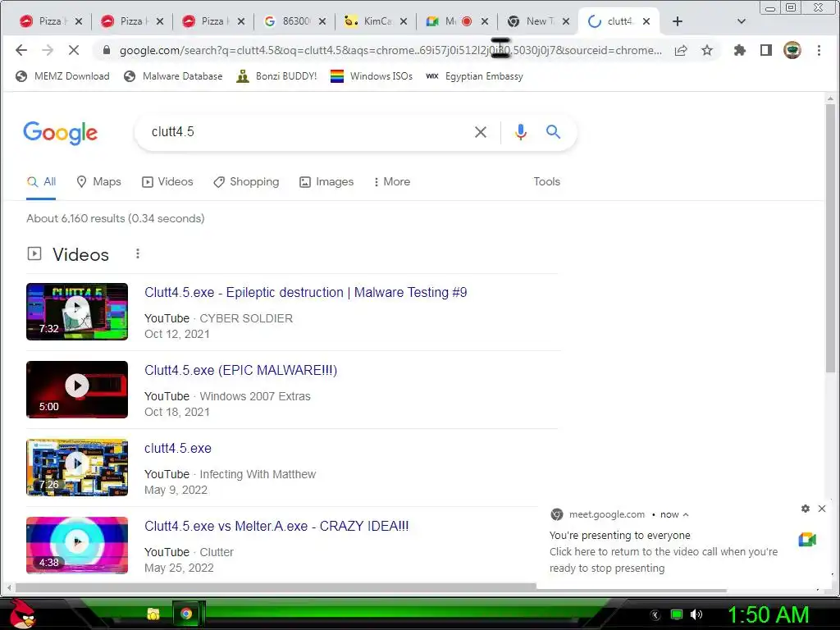The width and height of the screenshot is (840, 630).
Task: Go back with the browser back arrow
Action: tap(21, 50)
